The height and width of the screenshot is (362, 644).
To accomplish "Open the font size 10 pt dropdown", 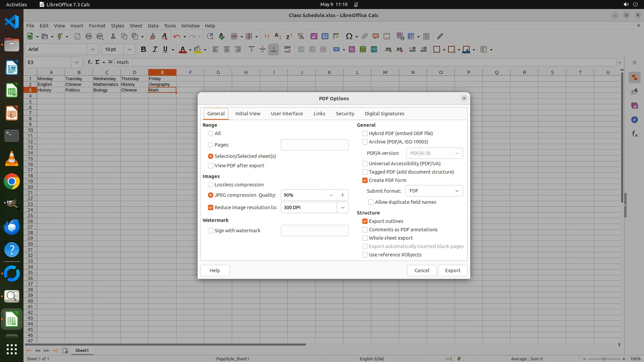I will point(129,49).
